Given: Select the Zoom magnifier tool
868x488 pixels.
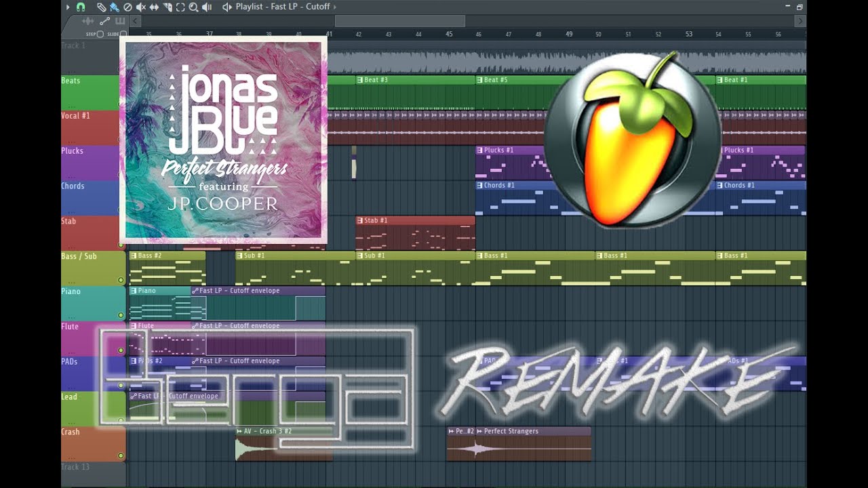Looking at the screenshot, I should click(x=193, y=7).
